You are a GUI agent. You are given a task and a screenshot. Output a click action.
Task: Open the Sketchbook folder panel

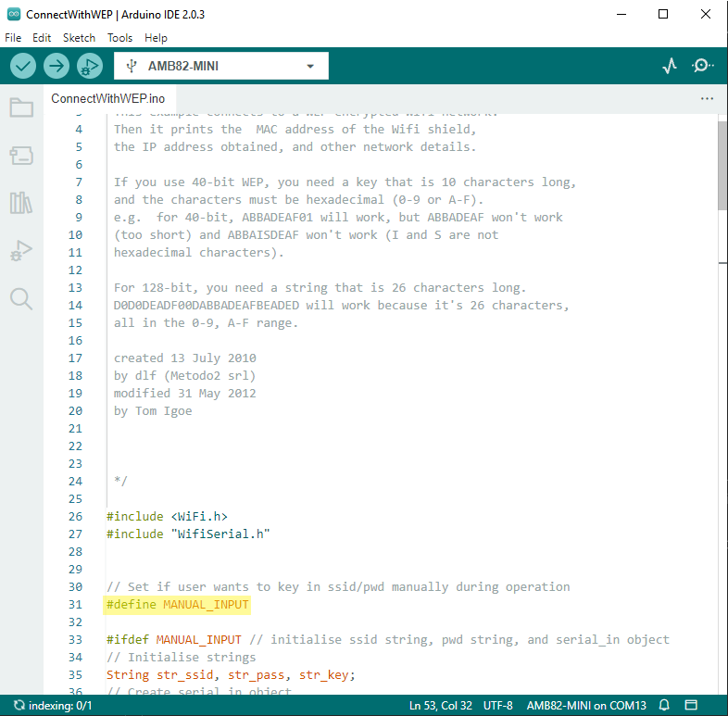[x=21, y=108]
